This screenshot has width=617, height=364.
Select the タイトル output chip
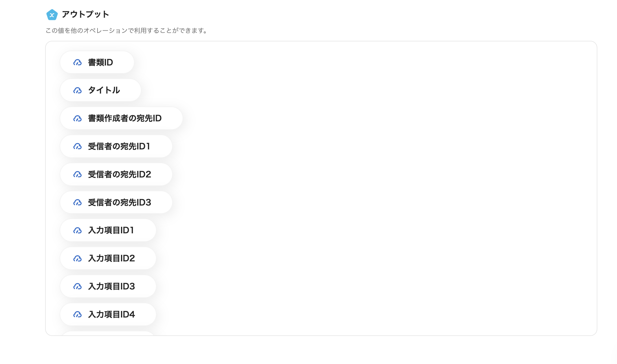pyautogui.click(x=104, y=90)
